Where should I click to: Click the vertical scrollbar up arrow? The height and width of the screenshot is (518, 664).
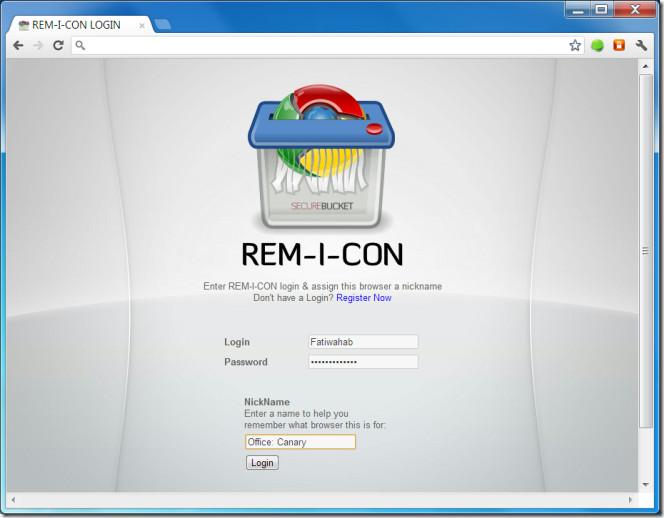(645, 66)
